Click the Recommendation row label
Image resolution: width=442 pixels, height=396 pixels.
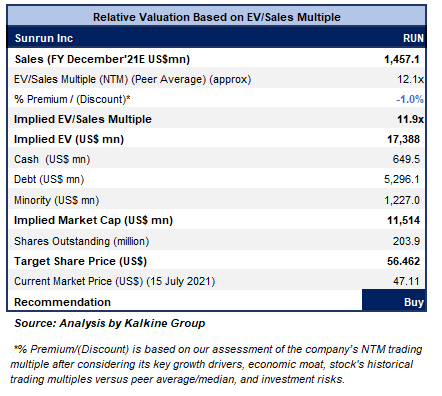62,302
